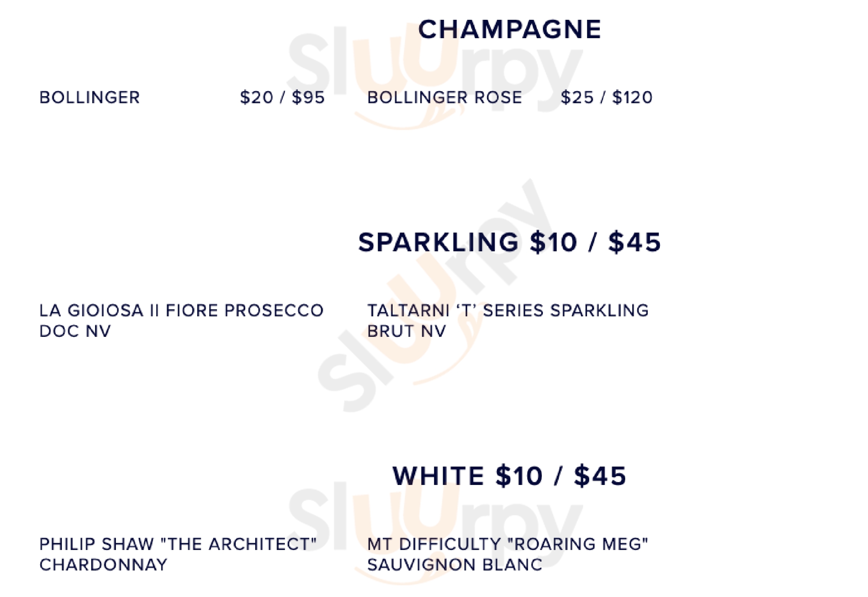Select Philip Shaw "The Architect" item

pos(178,544)
